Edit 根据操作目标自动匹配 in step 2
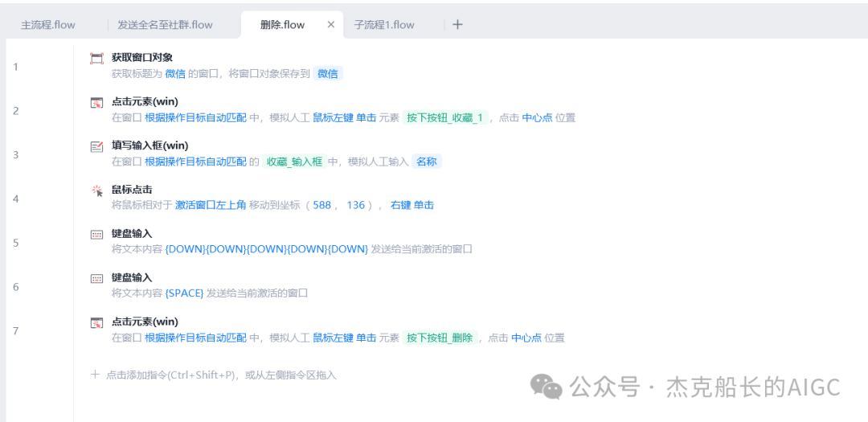The height and width of the screenshot is (422, 868). (x=195, y=117)
